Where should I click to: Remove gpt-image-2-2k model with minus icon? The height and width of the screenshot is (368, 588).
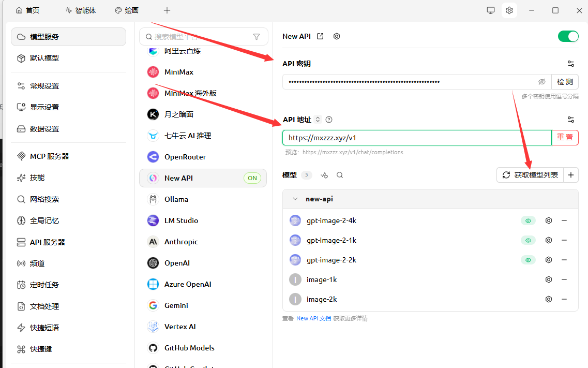click(x=564, y=260)
